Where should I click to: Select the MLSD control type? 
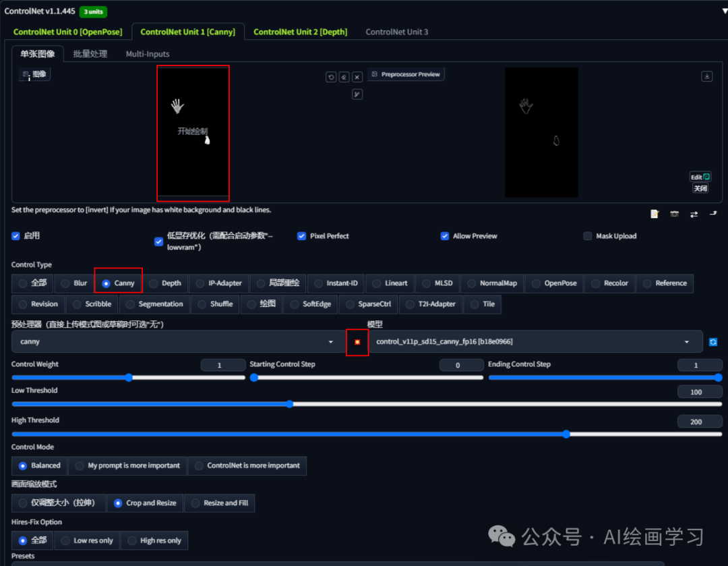pyautogui.click(x=438, y=283)
